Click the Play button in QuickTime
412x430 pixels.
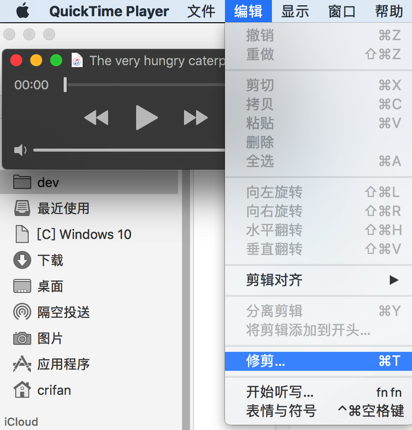click(147, 117)
